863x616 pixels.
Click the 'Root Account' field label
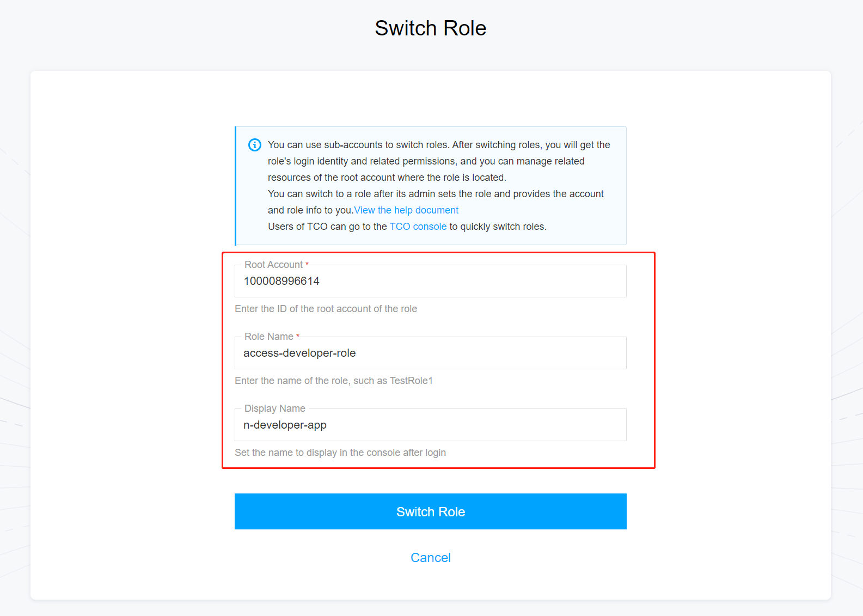273,265
